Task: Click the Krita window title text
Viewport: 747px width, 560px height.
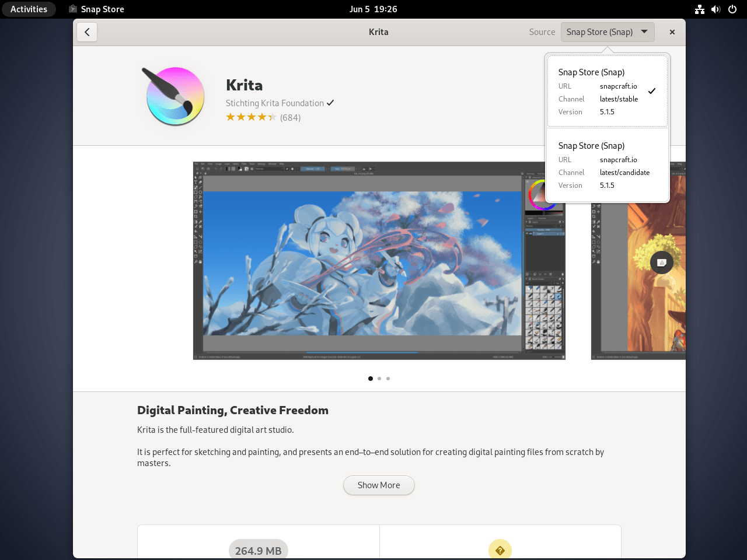Action: pos(379,32)
